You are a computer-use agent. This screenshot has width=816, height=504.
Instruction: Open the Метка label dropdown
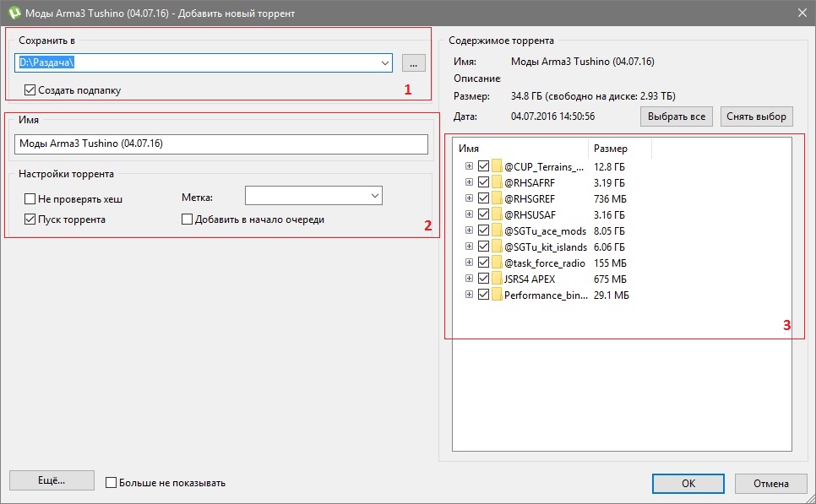coord(375,196)
